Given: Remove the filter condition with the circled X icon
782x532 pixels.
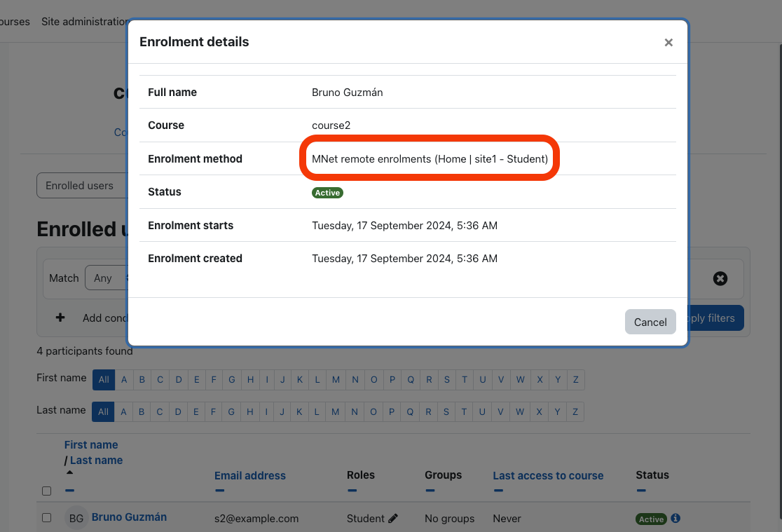Looking at the screenshot, I should [720, 278].
